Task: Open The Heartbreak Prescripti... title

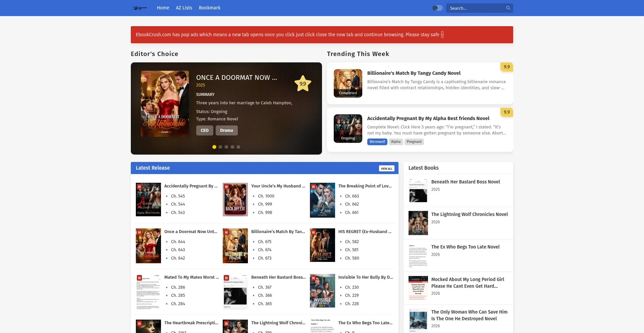Action: [191, 323]
